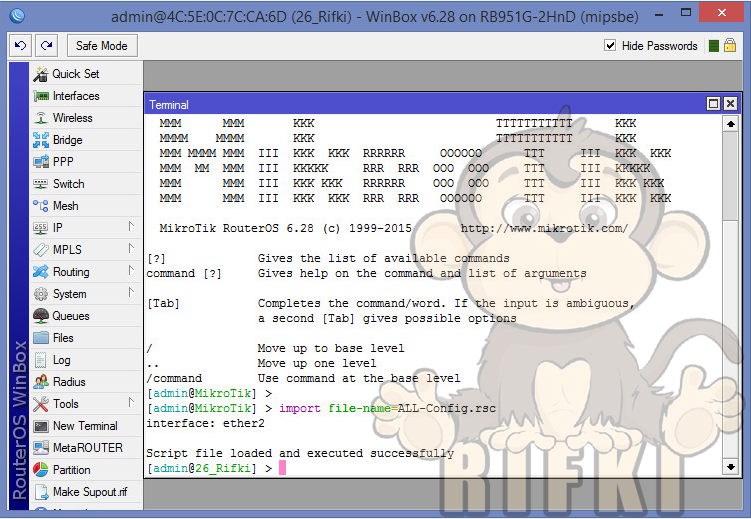Click the Routing menu icon
751x519 pixels.
pos(41,272)
